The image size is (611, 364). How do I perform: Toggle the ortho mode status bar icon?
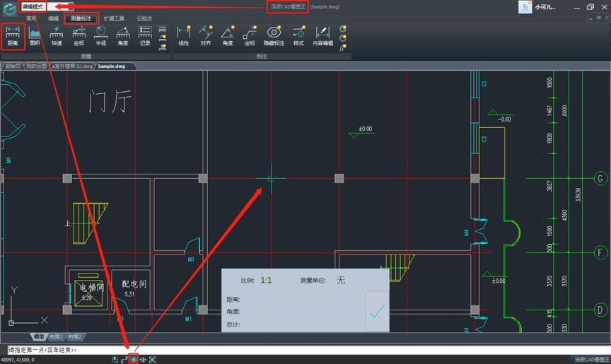point(124,360)
